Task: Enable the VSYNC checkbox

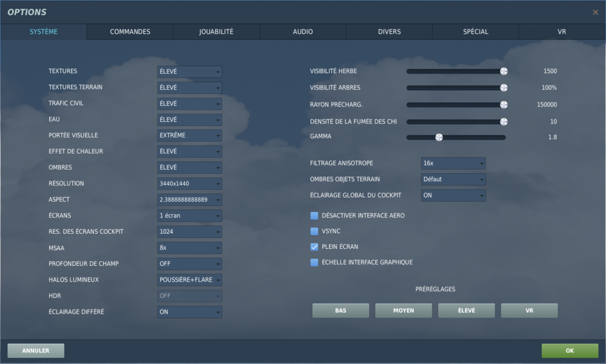Action: point(314,231)
